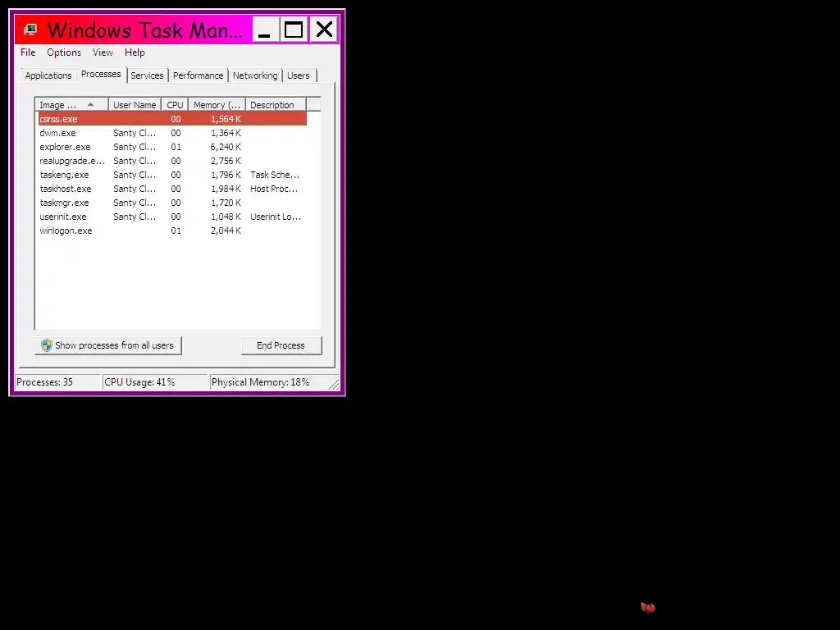Viewport: 840px width, 630px height.
Task: Select the dwm.exe process
Action: (x=172, y=133)
